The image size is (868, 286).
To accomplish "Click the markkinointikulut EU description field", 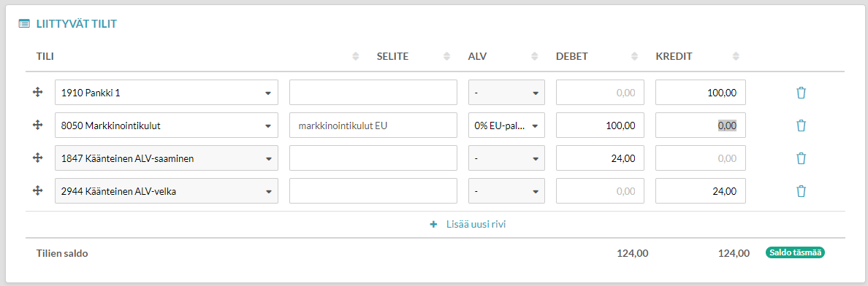I will click(373, 125).
